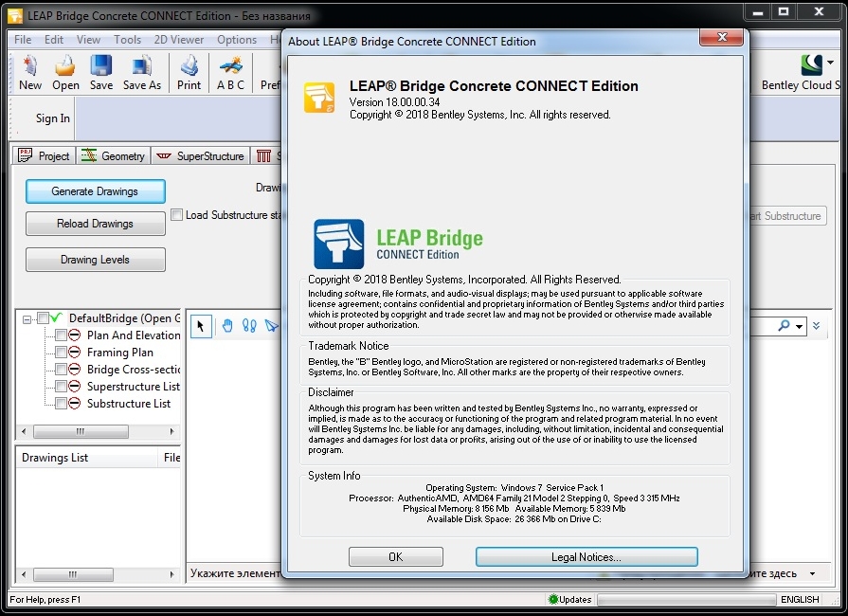848x616 pixels.
Task: Select the Plan And Elevation tree row
Action: pyautogui.click(x=133, y=335)
